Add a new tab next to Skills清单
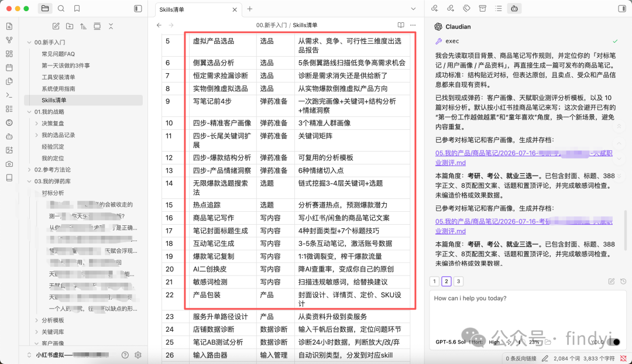 [x=250, y=9]
